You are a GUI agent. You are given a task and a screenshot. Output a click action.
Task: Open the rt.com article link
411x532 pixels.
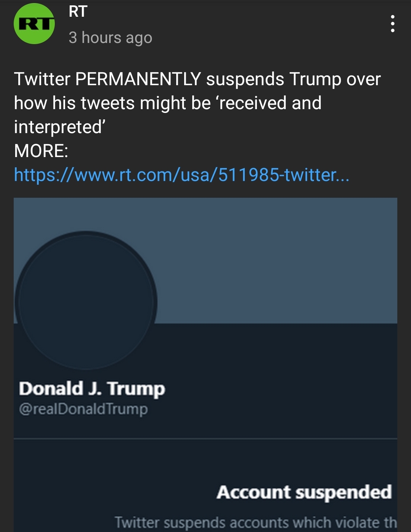182,175
